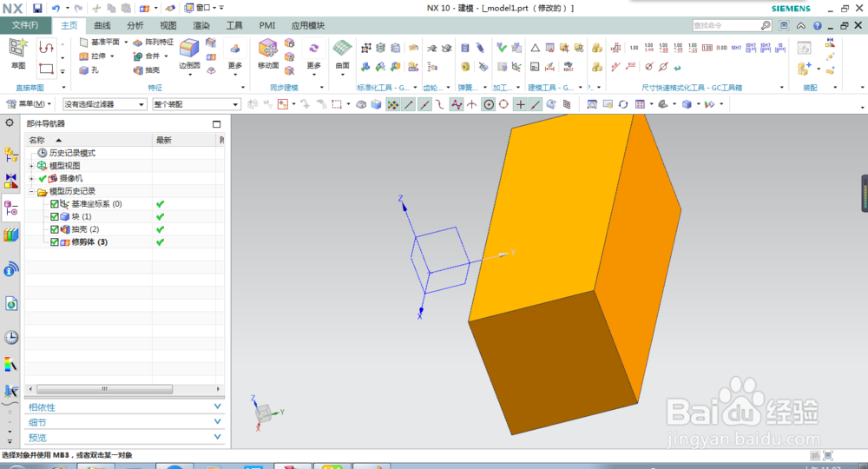Uncheck the 块 (1) feature checkbox
This screenshot has height=469, width=868.
coord(54,216)
